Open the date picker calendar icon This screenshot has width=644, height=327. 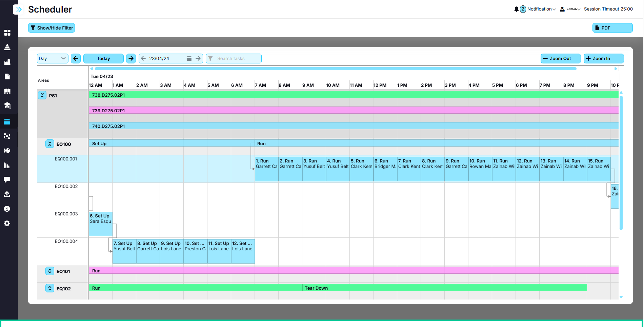pyautogui.click(x=189, y=58)
